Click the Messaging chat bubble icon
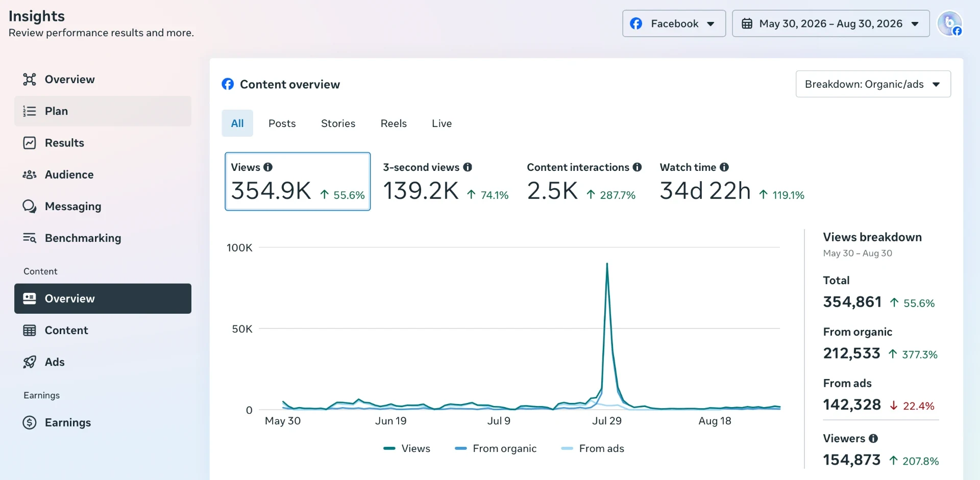 (x=30, y=206)
